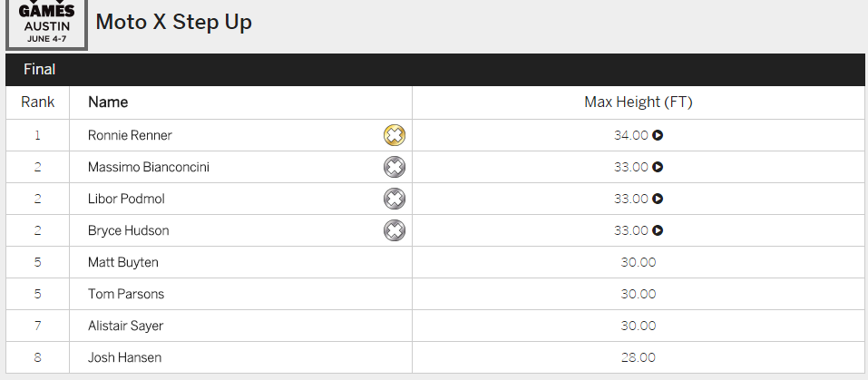The width and height of the screenshot is (868, 380).
Task: Open Massimo Bianconcini's athlete name link
Action: pos(149,167)
